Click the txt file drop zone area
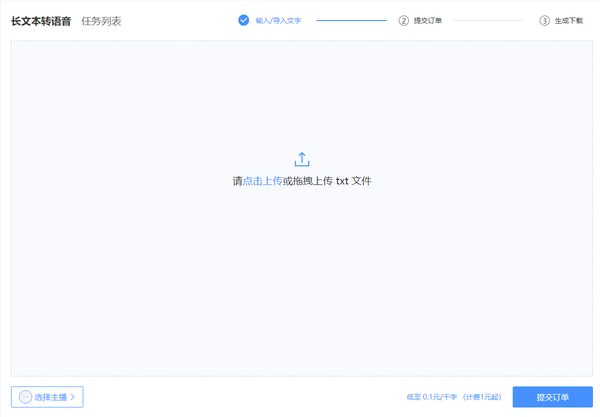The height and width of the screenshot is (417, 600). pyautogui.click(x=302, y=208)
